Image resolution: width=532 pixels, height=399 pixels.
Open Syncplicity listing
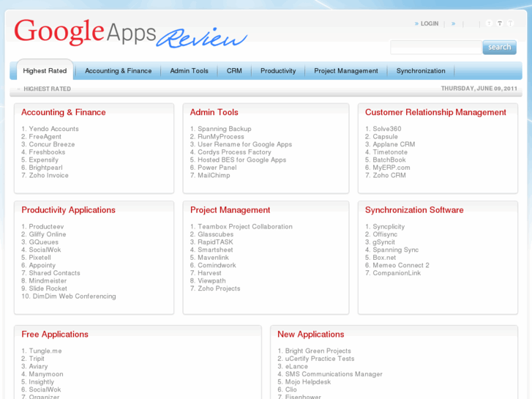[389, 226]
